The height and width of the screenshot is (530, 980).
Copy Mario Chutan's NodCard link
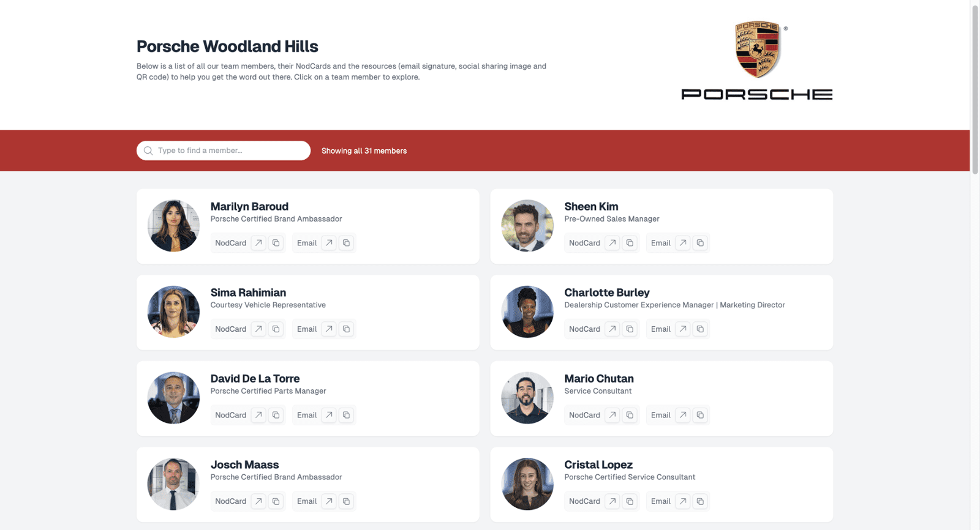(630, 415)
